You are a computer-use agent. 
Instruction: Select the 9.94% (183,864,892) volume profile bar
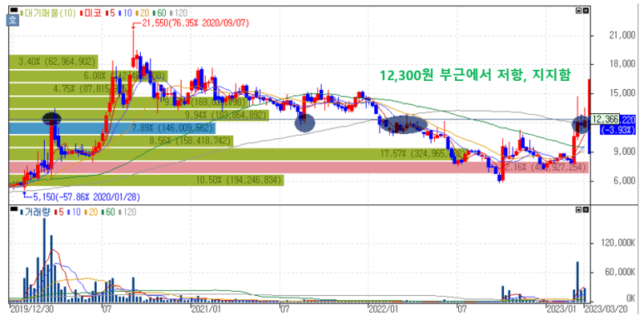point(139,115)
